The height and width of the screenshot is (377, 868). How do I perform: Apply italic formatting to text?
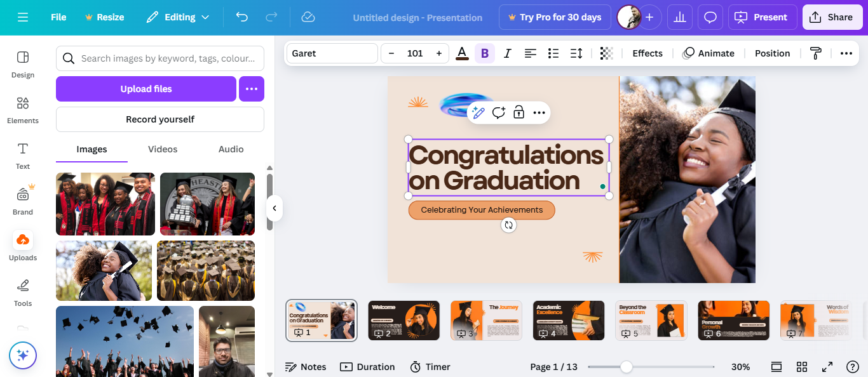click(x=507, y=53)
